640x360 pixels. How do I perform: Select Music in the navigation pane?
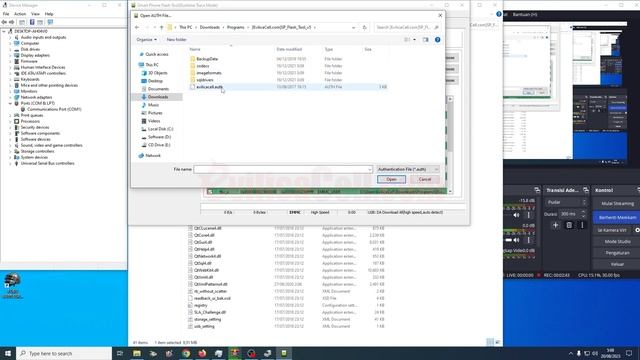[x=153, y=105]
